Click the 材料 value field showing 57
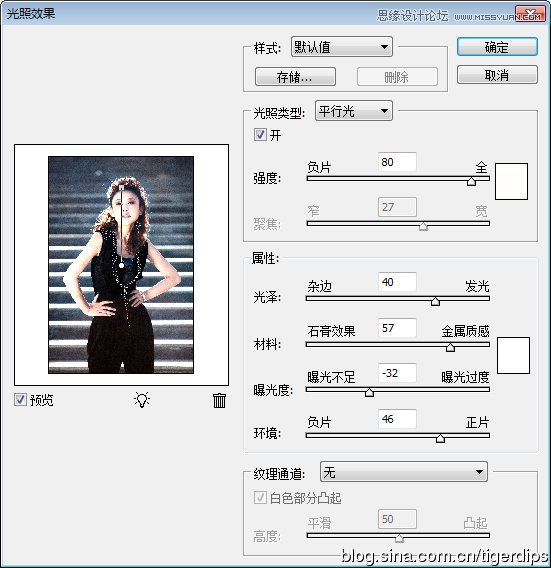This screenshot has height=568, width=551. 397,328
